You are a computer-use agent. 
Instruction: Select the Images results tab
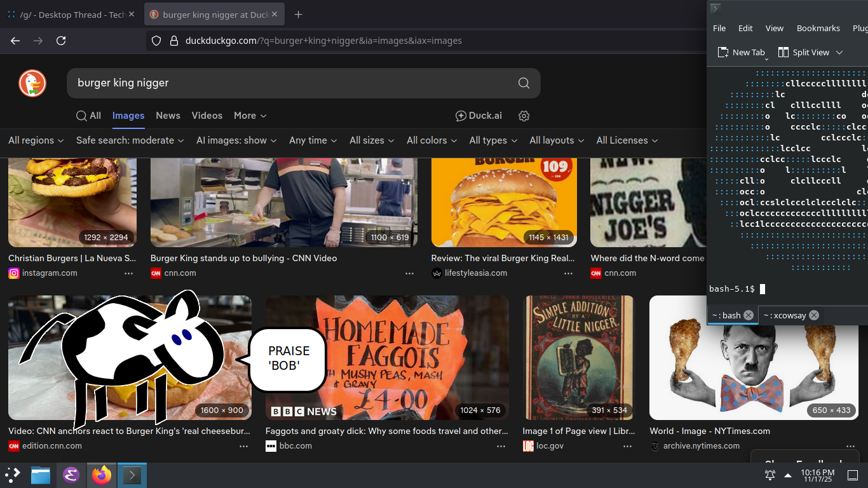(x=128, y=116)
